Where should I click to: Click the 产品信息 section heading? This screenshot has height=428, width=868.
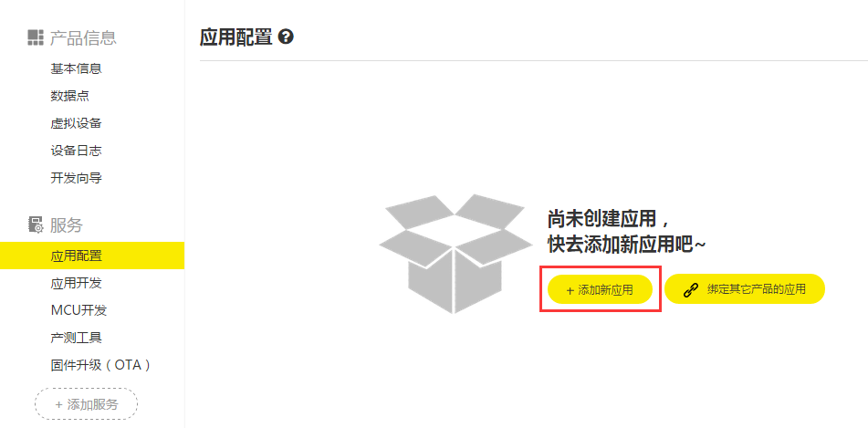click(83, 37)
